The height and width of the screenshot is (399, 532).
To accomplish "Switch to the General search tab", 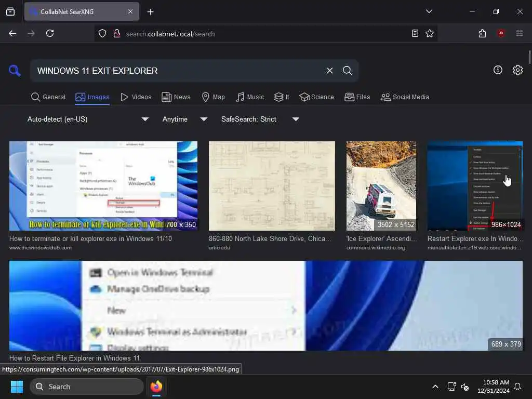I will coord(48,97).
